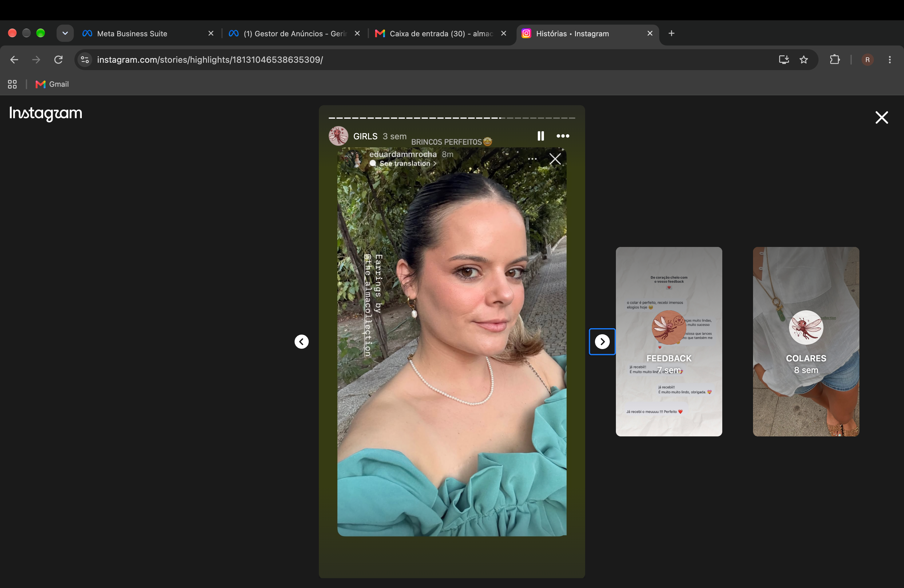Click the GIRLS highlight name

pyautogui.click(x=365, y=136)
